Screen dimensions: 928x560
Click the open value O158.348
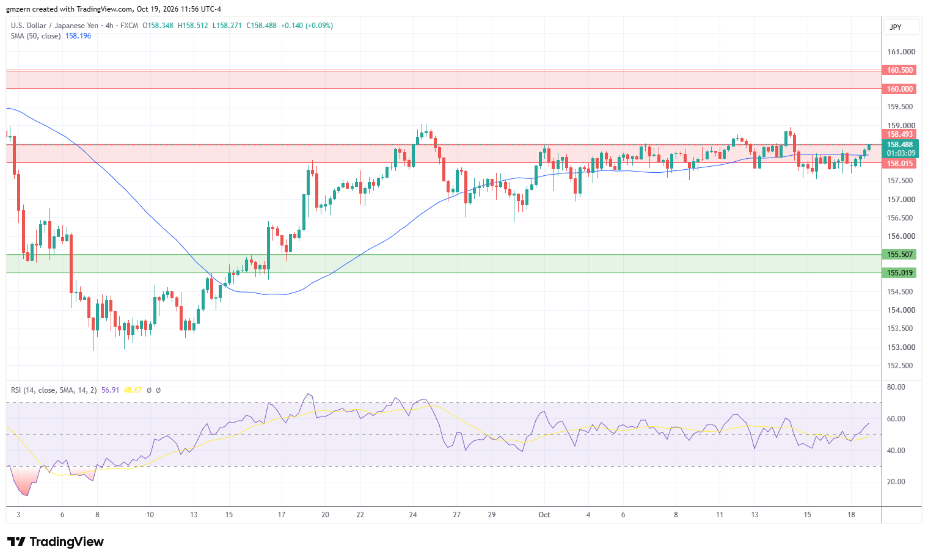click(158, 26)
